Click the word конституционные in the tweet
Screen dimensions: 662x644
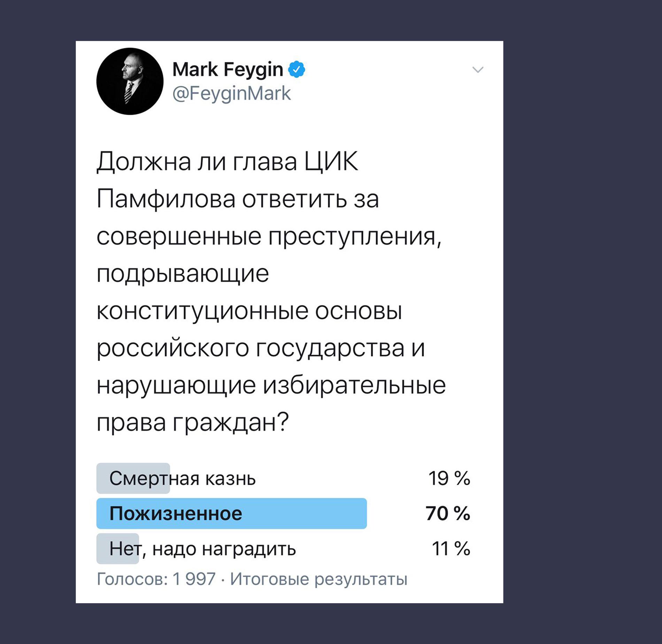click(x=202, y=311)
